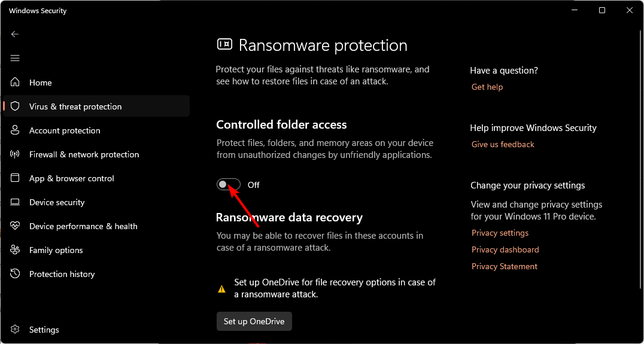Open Account protection person icon
This screenshot has width=644, height=344.
click(15, 130)
